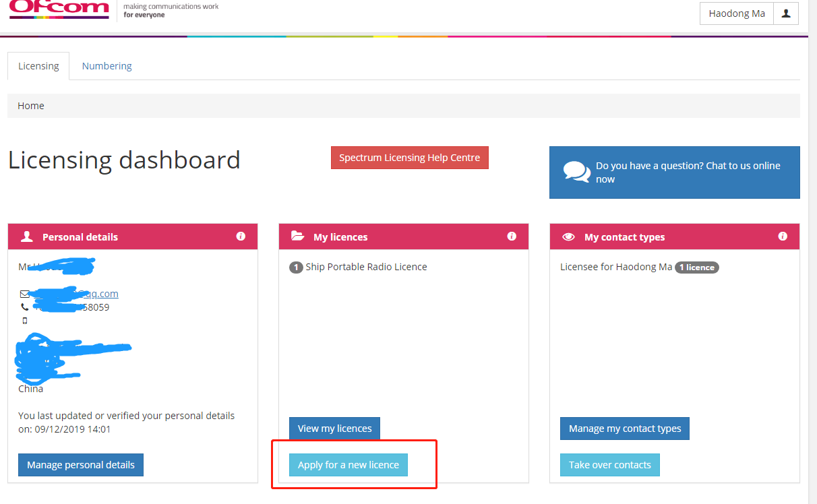The width and height of the screenshot is (817, 504).
Task: Switch to the Numbering tab
Action: 107,66
